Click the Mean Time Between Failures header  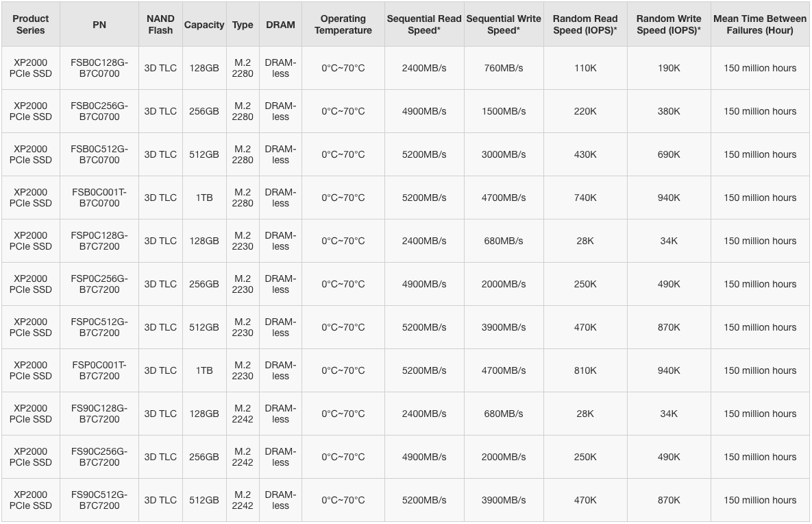(760, 25)
